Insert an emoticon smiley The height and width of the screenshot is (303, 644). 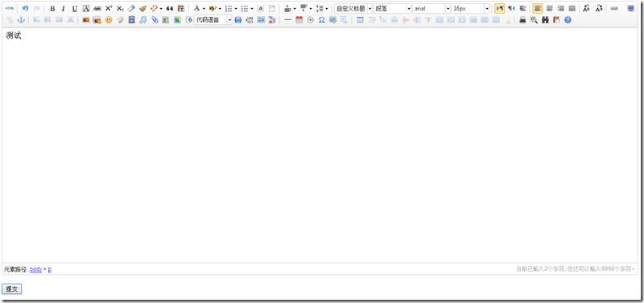click(109, 19)
